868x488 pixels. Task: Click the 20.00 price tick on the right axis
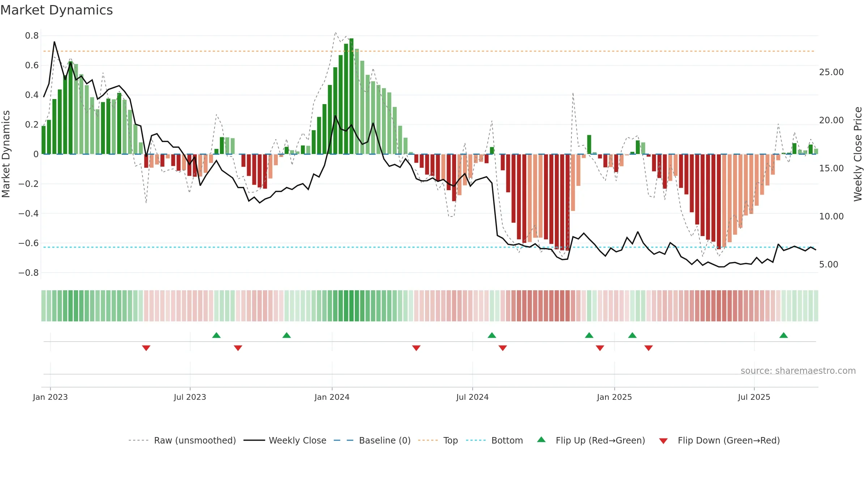pyautogui.click(x=831, y=120)
